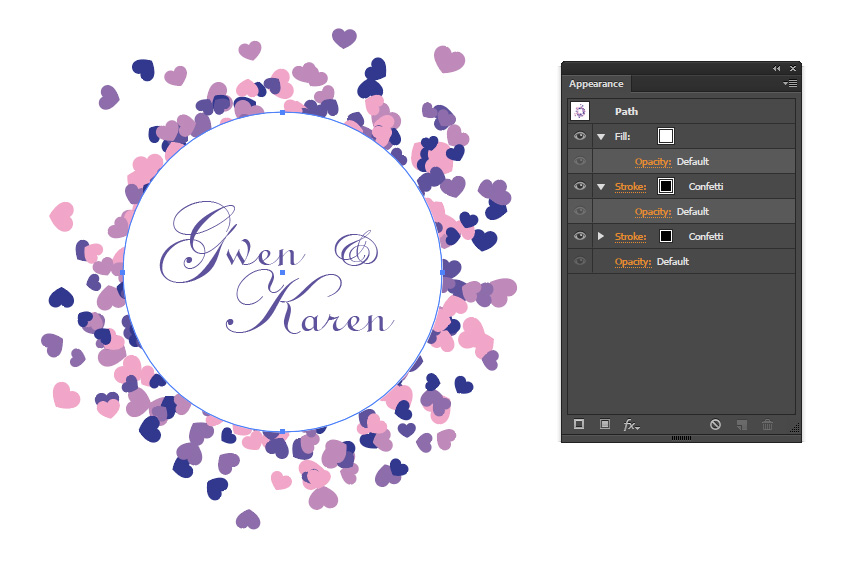Screen dimensions: 850x564
Task: Toggle visibility of the first Confetti stroke
Action: (579, 186)
